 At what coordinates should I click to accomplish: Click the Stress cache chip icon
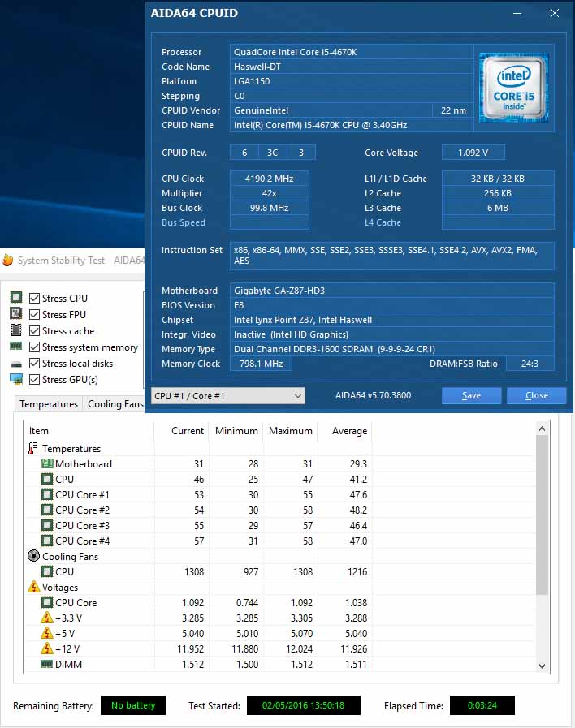point(16,330)
